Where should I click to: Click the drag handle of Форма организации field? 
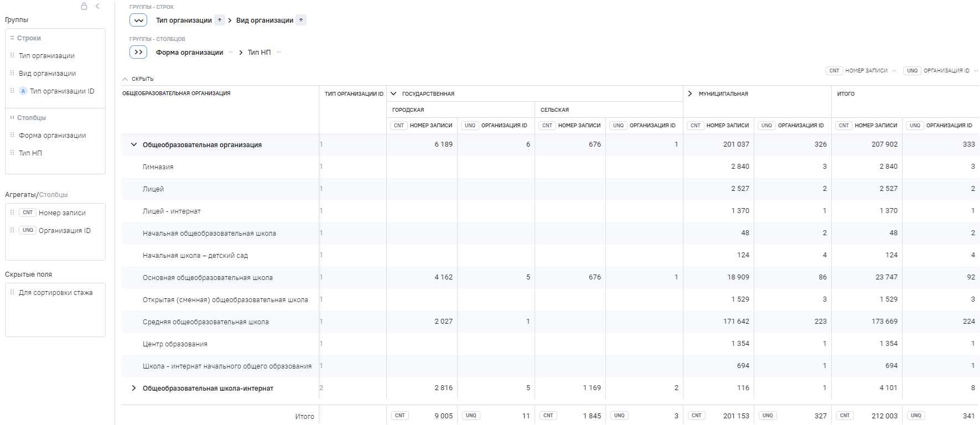point(12,135)
